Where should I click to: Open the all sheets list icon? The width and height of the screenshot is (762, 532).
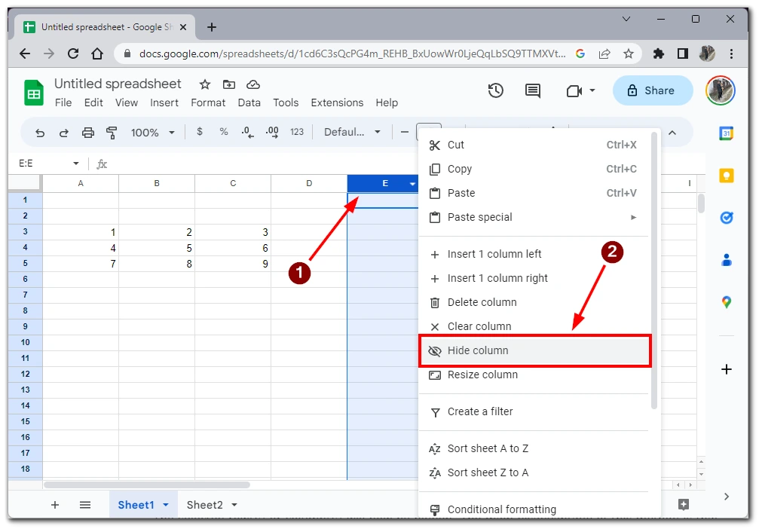pyautogui.click(x=85, y=505)
